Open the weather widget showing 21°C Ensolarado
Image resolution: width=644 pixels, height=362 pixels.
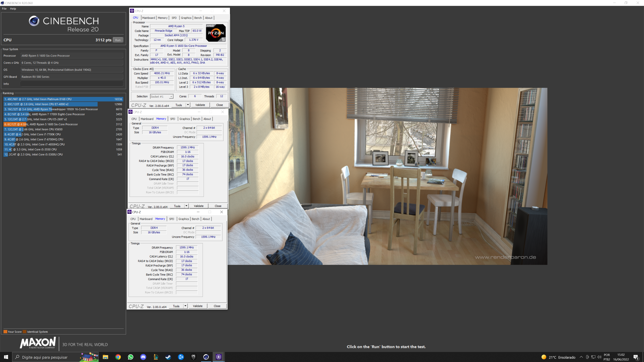pos(558,357)
